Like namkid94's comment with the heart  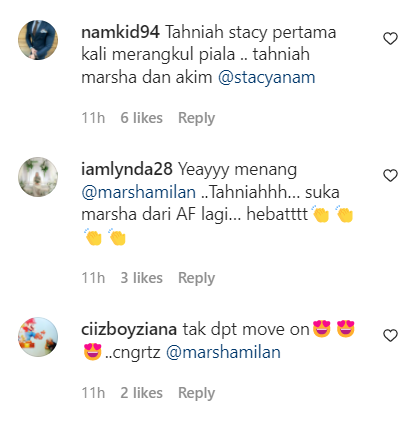[x=390, y=39]
